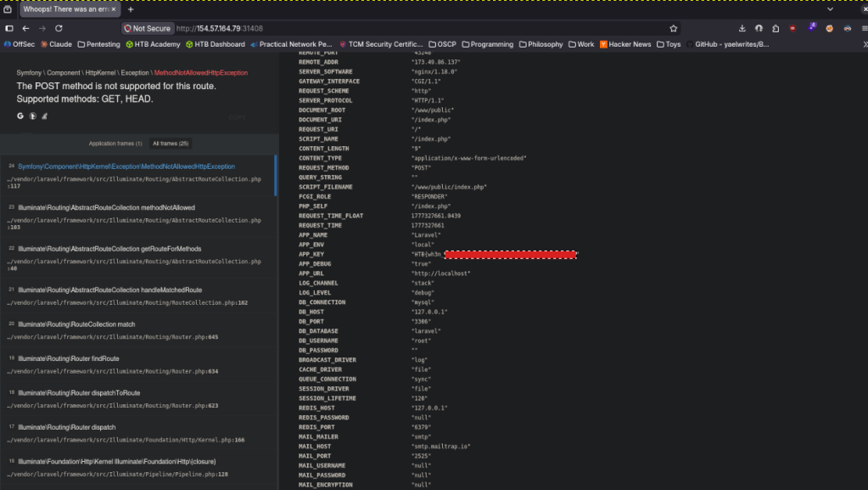Open the Firefox downloads panel
Viewport: 868px width, 490px height.
(742, 28)
